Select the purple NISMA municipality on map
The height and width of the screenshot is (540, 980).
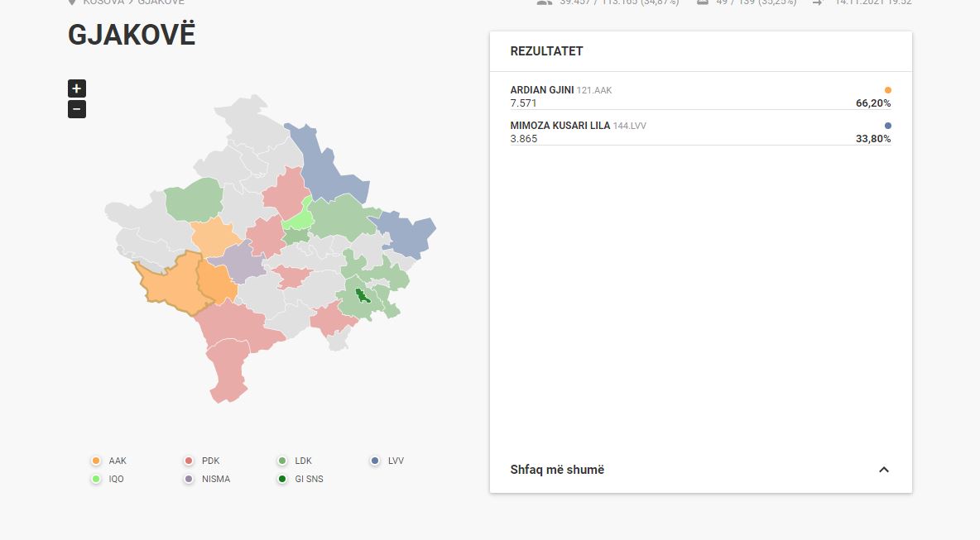241,263
